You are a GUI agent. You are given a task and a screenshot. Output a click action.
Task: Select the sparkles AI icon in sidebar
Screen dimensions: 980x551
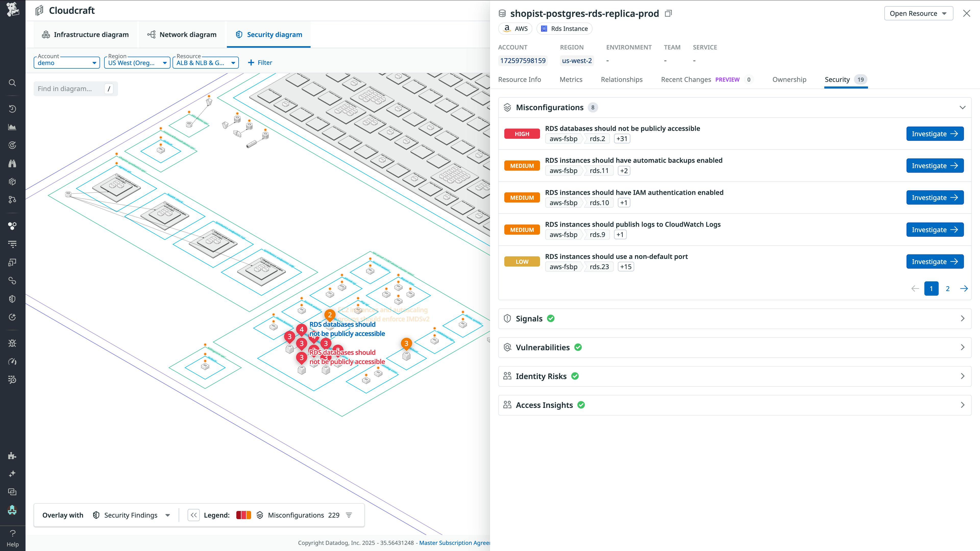click(12, 473)
